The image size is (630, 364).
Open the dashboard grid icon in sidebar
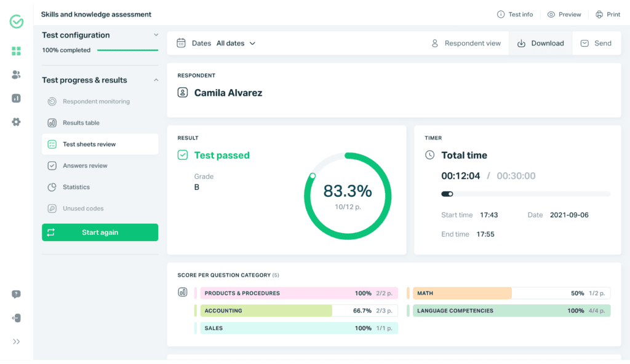pyautogui.click(x=17, y=51)
